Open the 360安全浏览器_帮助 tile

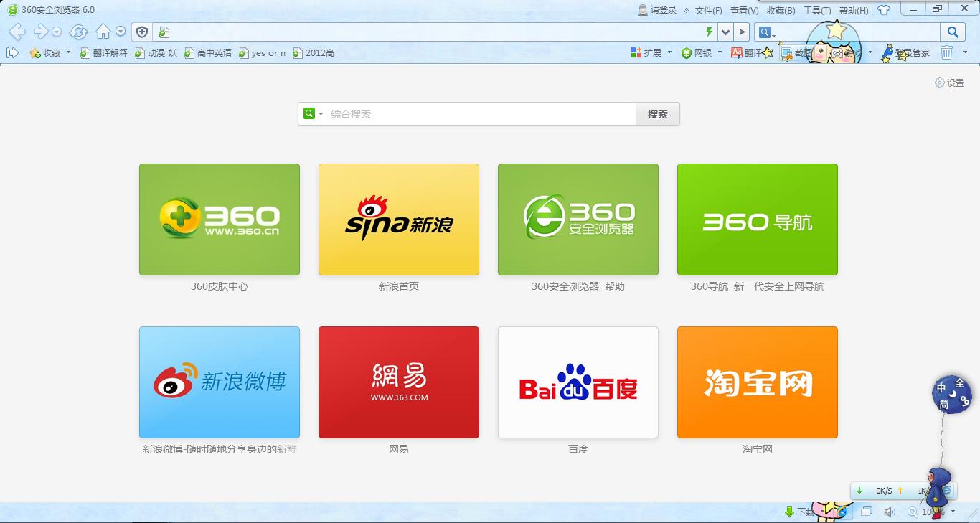[x=578, y=220]
